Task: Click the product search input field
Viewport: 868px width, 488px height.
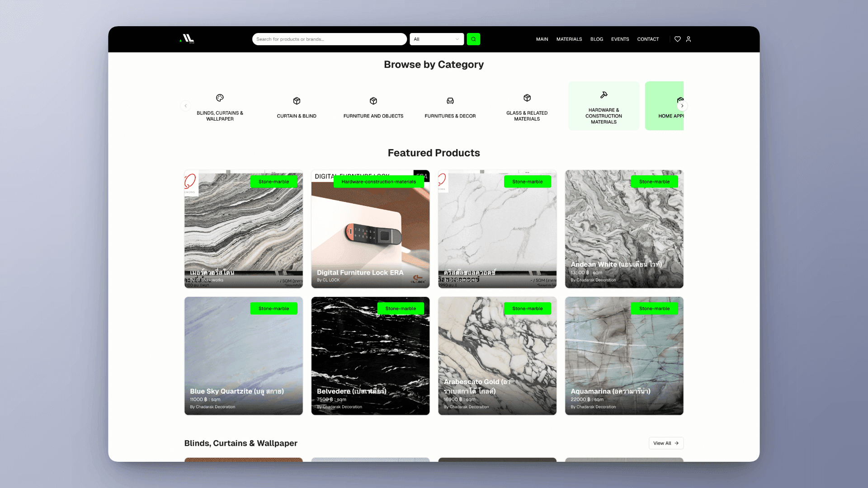Action: click(x=329, y=39)
